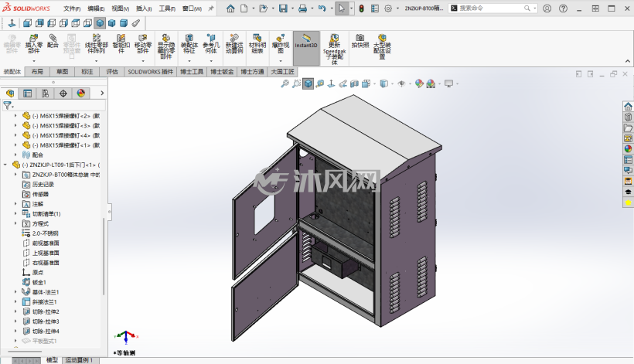Screen dimensions: 634x364
Task: Select the 模型 bottom tab
Action: pos(52,360)
